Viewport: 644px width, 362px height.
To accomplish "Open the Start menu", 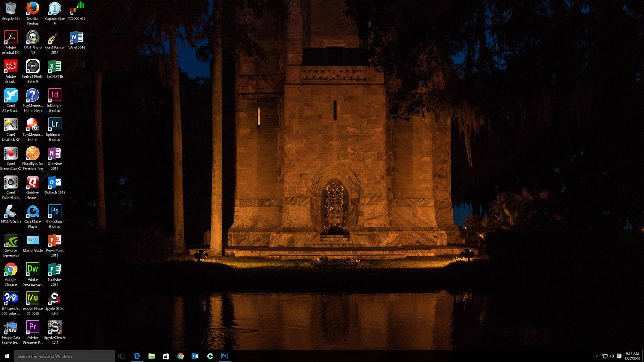I will [6, 356].
